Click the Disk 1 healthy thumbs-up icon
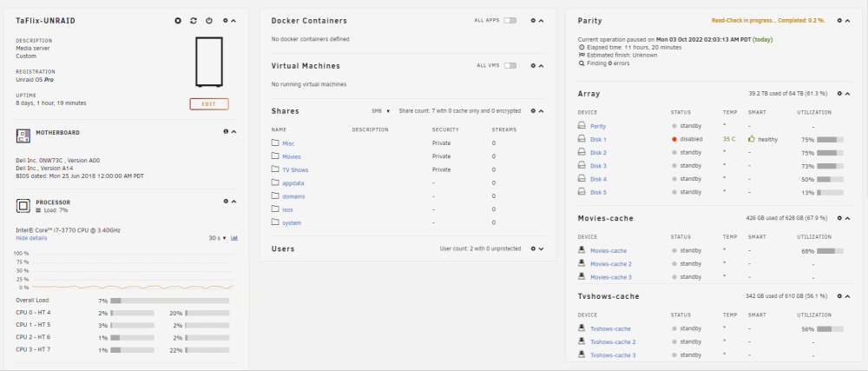This screenshot has height=371, width=868. (751, 139)
